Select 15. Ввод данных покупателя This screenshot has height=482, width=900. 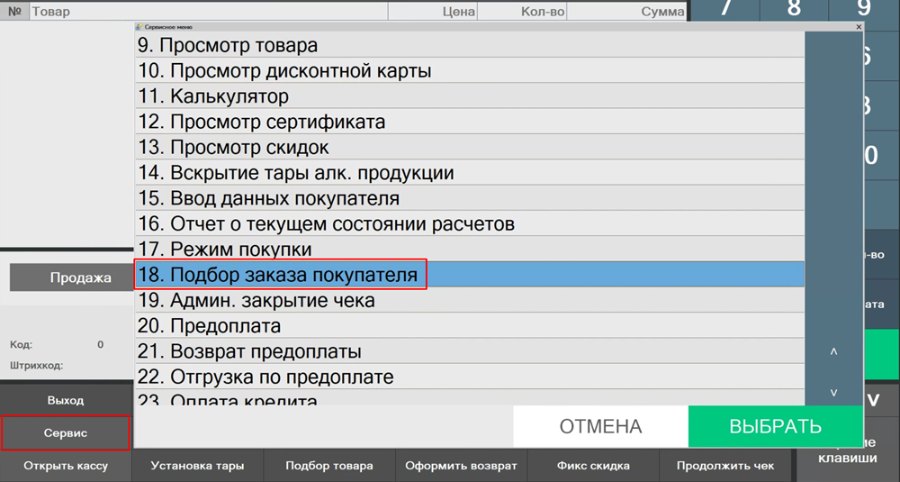(x=470, y=198)
